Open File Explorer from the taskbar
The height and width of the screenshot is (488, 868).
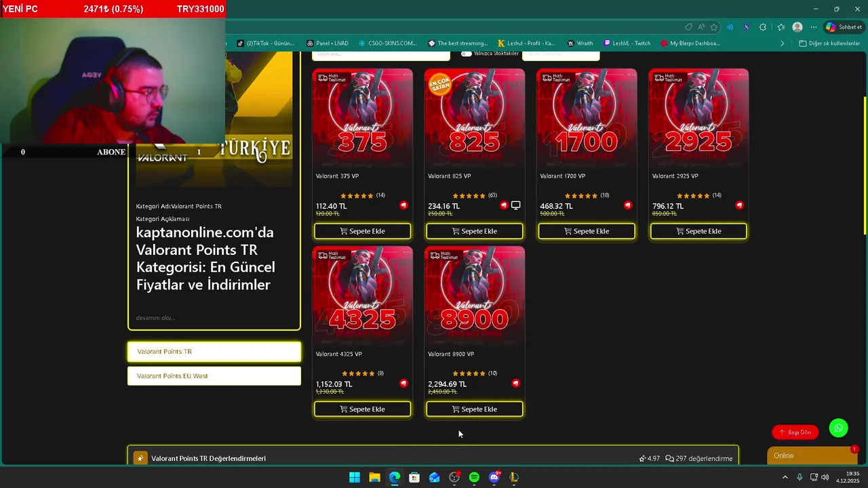(374, 478)
